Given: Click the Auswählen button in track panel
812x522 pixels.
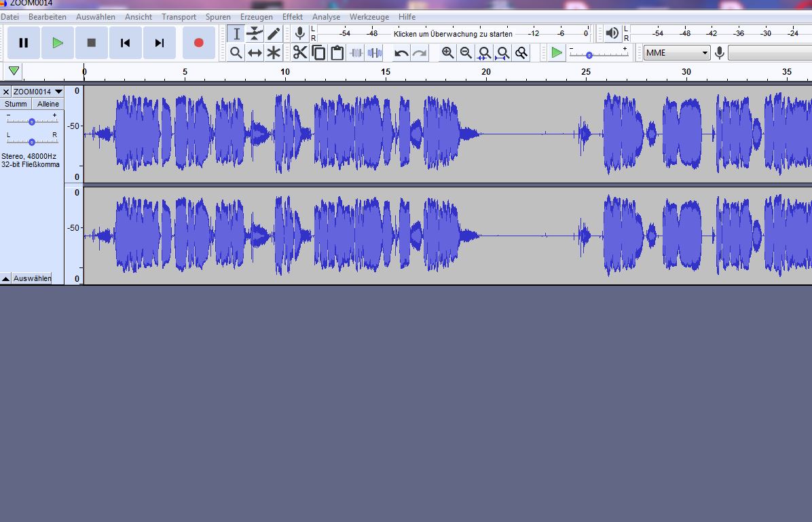Looking at the screenshot, I should click(x=32, y=278).
